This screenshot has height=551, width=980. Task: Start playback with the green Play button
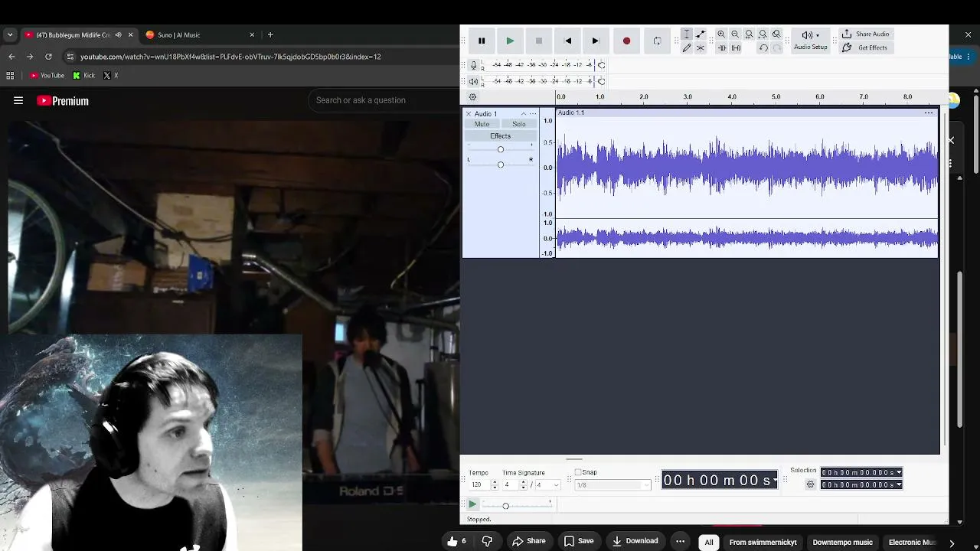510,41
